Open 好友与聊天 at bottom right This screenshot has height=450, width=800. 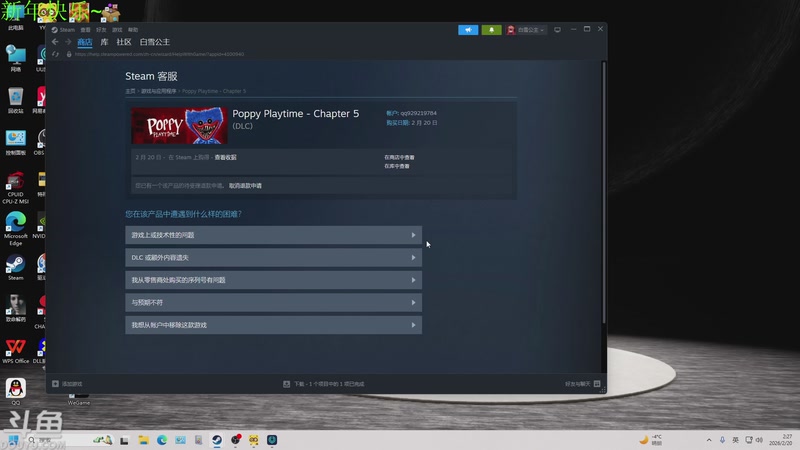coord(582,384)
